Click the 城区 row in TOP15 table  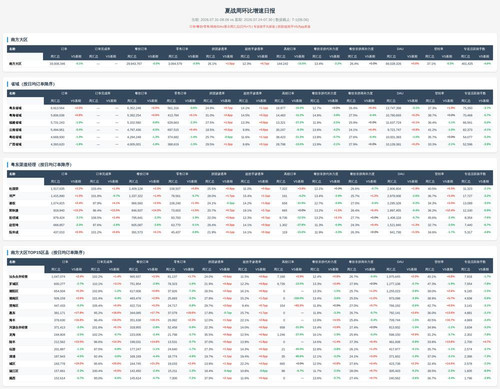pos(250,364)
